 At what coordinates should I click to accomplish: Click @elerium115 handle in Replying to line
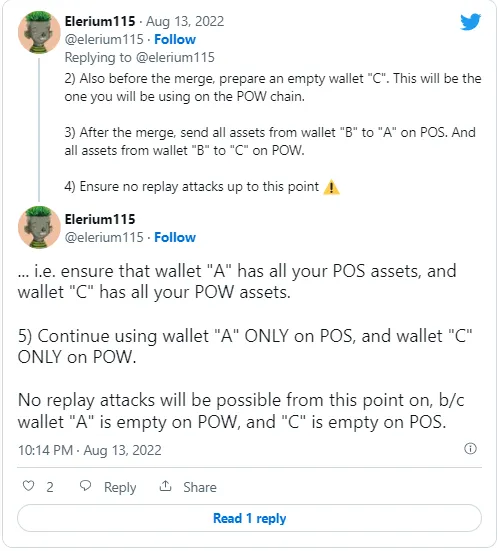click(175, 58)
